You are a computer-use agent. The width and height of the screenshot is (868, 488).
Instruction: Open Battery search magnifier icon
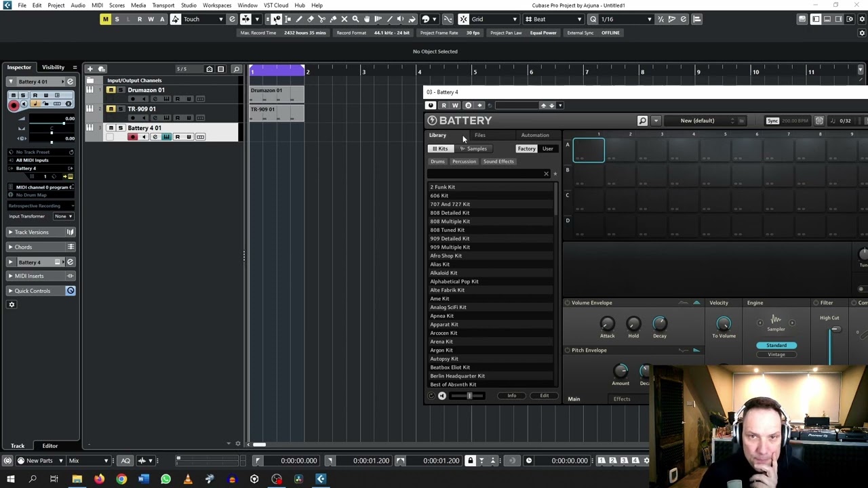pyautogui.click(x=642, y=121)
